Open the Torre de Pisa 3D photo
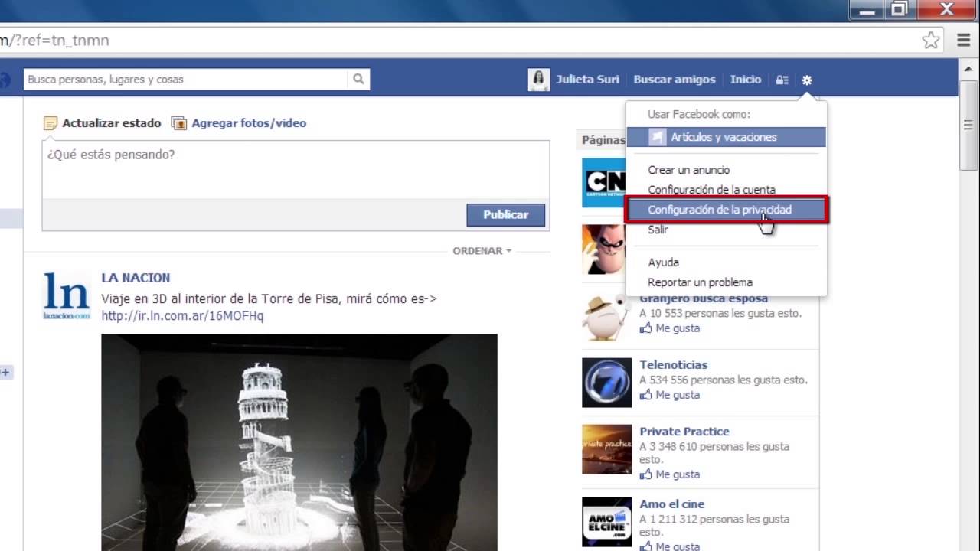Viewport: 980px width, 551px height. click(x=299, y=442)
